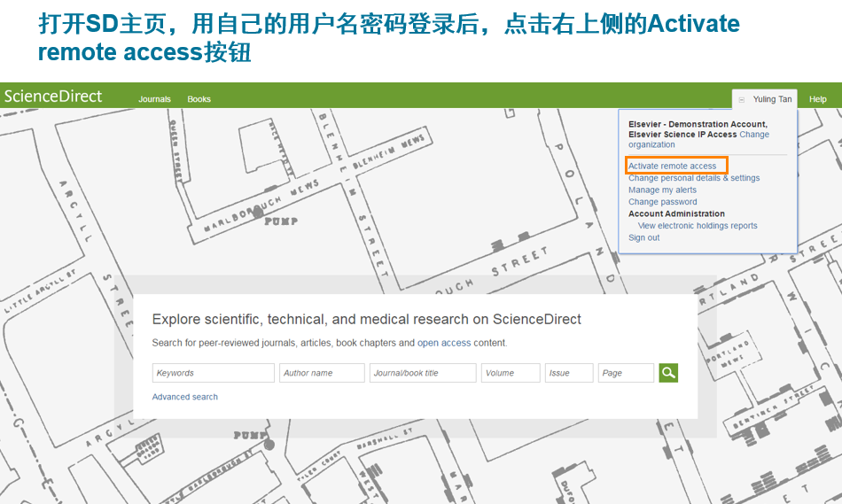Image resolution: width=842 pixels, height=504 pixels.
Task: Click the Account Administration heading
Action: coord(676,213)
